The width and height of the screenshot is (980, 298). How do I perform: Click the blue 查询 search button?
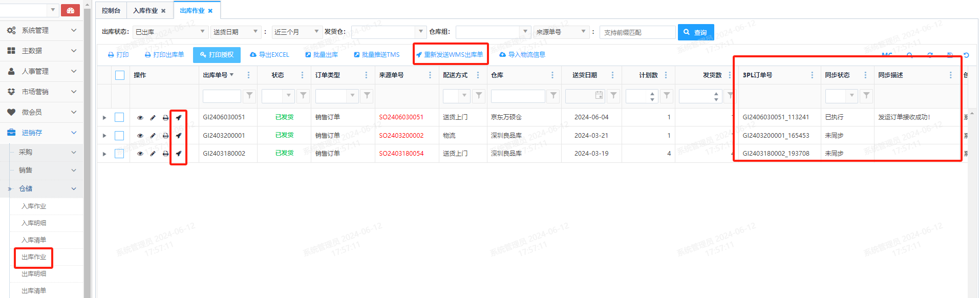click(x=695, y=32)
